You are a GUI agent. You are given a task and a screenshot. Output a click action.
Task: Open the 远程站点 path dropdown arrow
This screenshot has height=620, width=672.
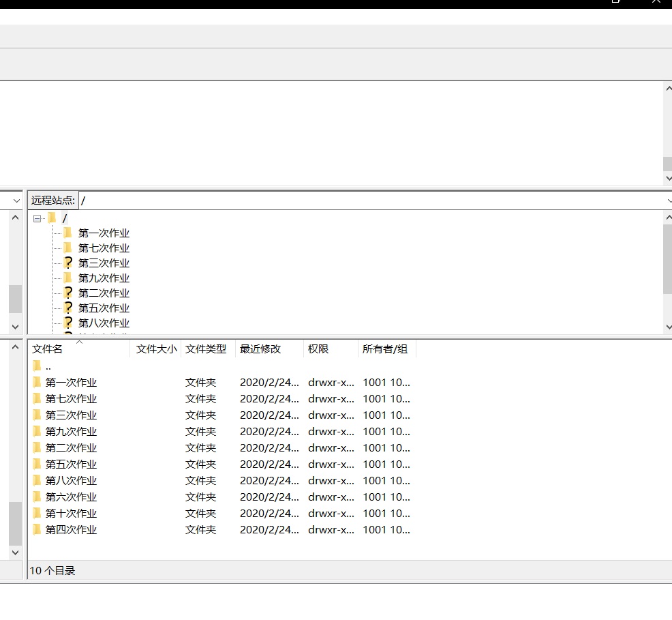667,201
